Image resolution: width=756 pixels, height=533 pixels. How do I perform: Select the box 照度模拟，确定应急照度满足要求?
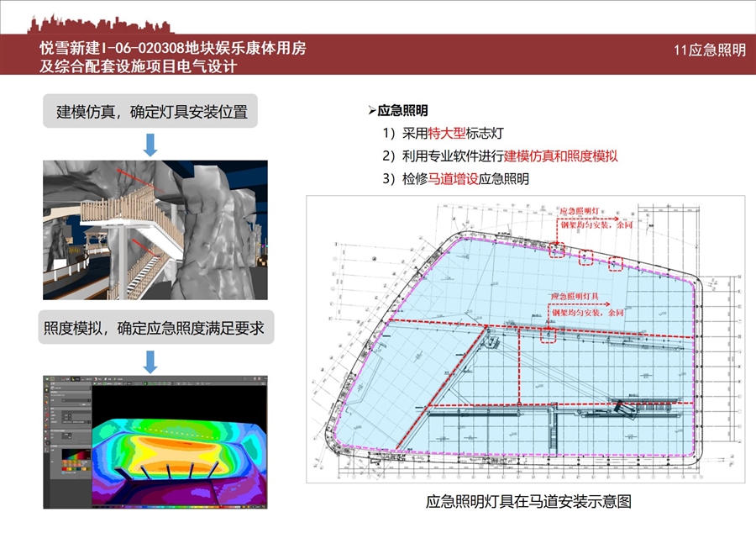coord(156,328)
